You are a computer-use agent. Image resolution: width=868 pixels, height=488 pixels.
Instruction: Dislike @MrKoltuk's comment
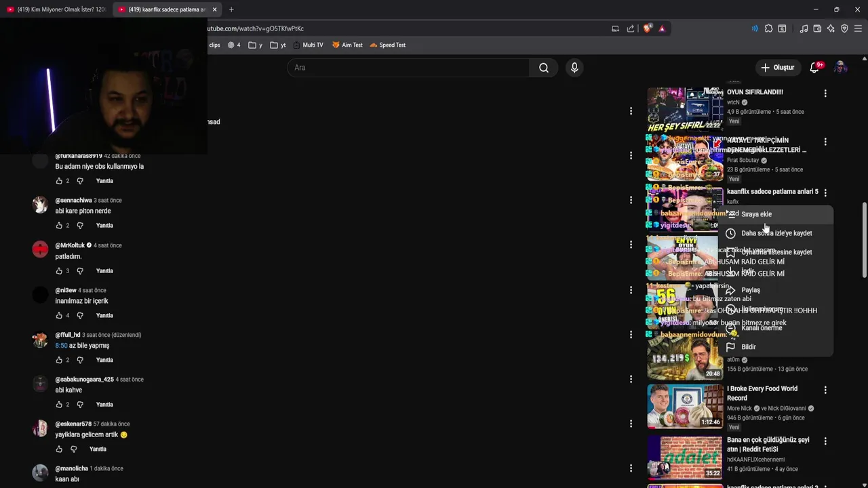coord(80,270)
